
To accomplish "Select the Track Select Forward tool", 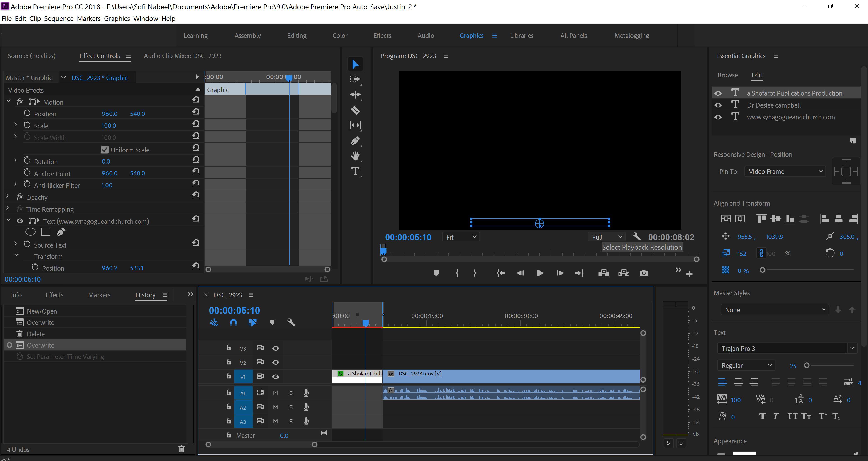I will point(355,79).
